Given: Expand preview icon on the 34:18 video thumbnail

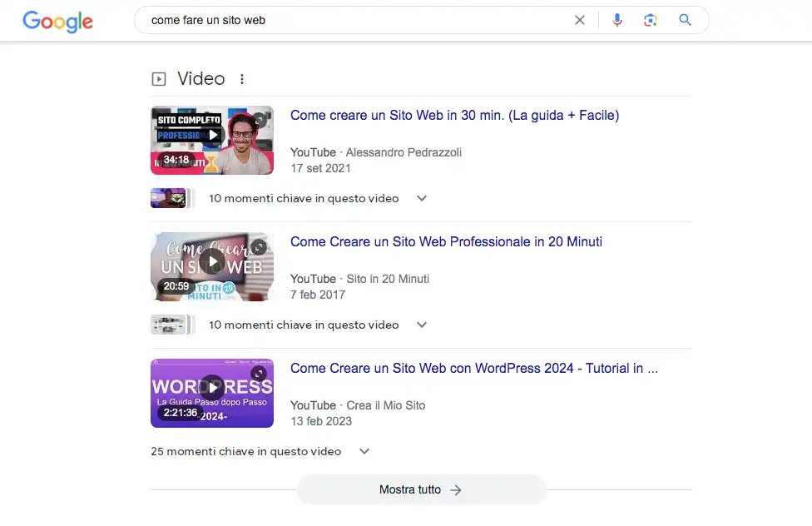Looking at the screenshot, I should click(x=259, y=120).
